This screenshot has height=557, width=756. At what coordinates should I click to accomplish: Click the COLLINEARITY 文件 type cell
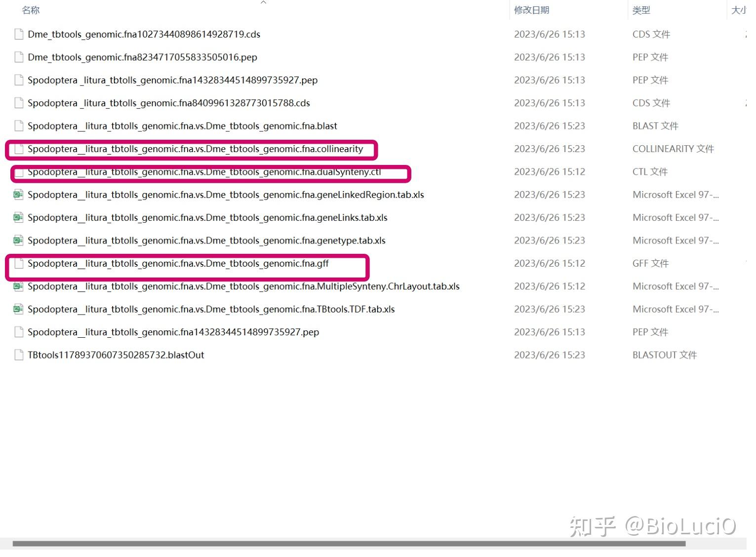[673, 149]
